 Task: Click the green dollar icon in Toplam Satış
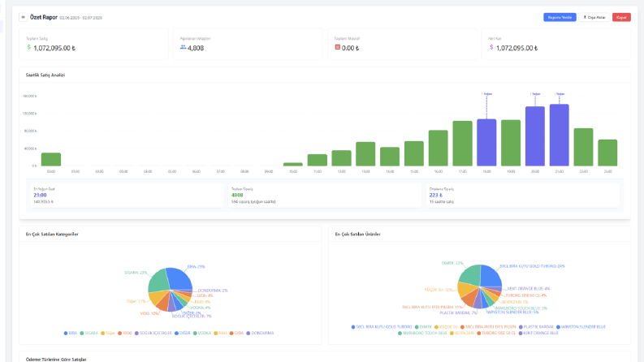pos(28,47)
